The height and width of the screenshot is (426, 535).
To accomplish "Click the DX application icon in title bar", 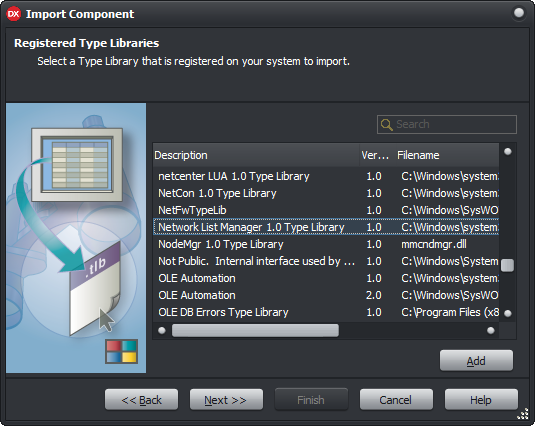I will click(x=14, y=14).
